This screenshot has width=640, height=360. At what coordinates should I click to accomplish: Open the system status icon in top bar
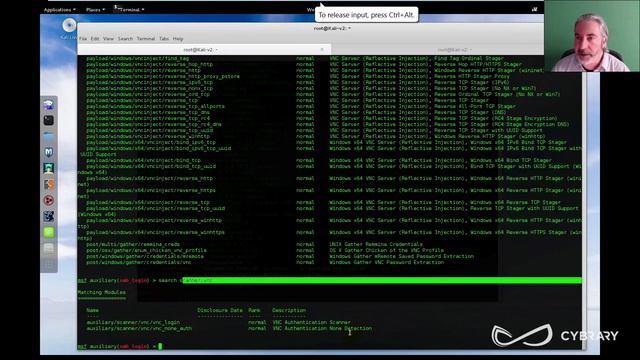point(534,9)
